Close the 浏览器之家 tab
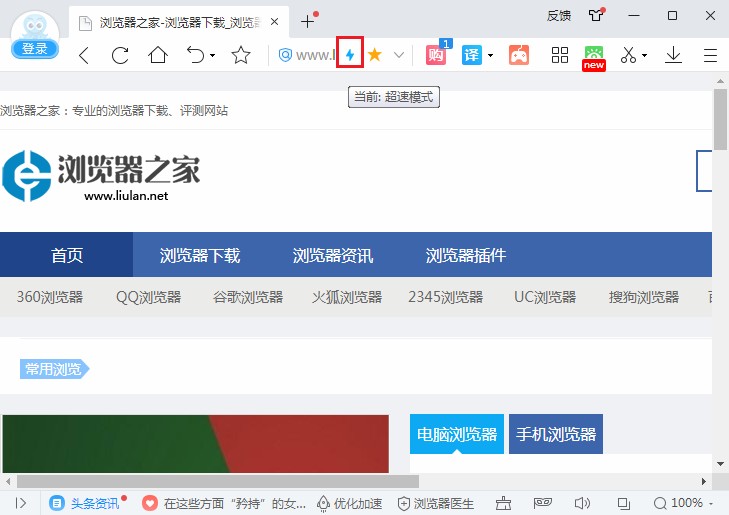The width and height of the screenshot is (729, 515). (275, 21)
